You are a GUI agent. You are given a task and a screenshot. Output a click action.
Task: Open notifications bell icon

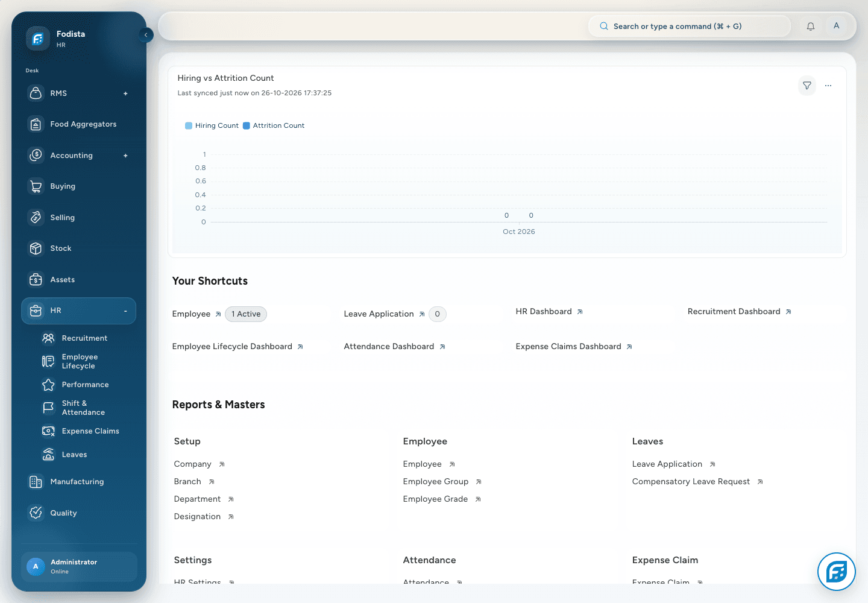811,27
